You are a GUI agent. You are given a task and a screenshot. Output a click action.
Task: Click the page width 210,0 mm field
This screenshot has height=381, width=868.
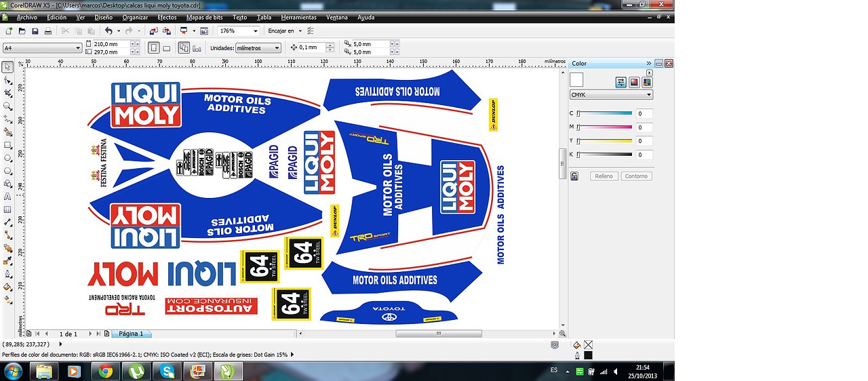tap(111, 44)
